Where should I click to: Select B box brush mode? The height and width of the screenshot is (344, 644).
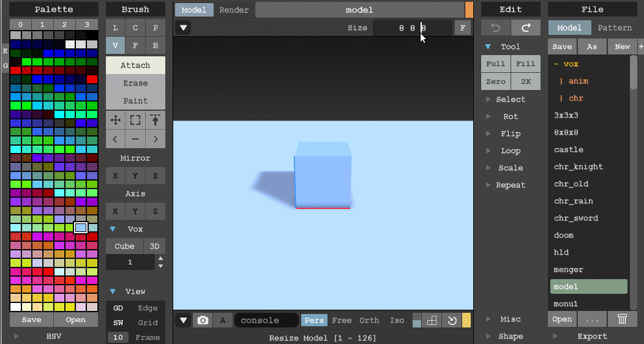[155, 45]
